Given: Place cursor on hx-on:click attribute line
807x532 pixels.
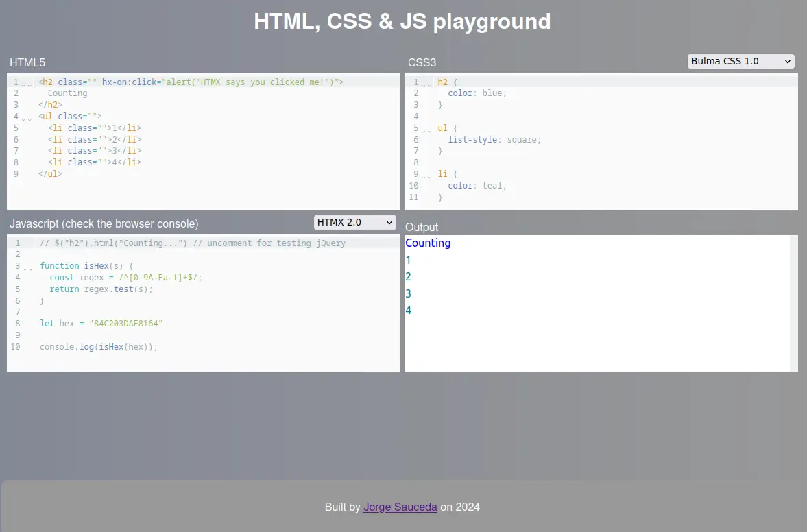Looking at the screenshot, I should point(191,82).
